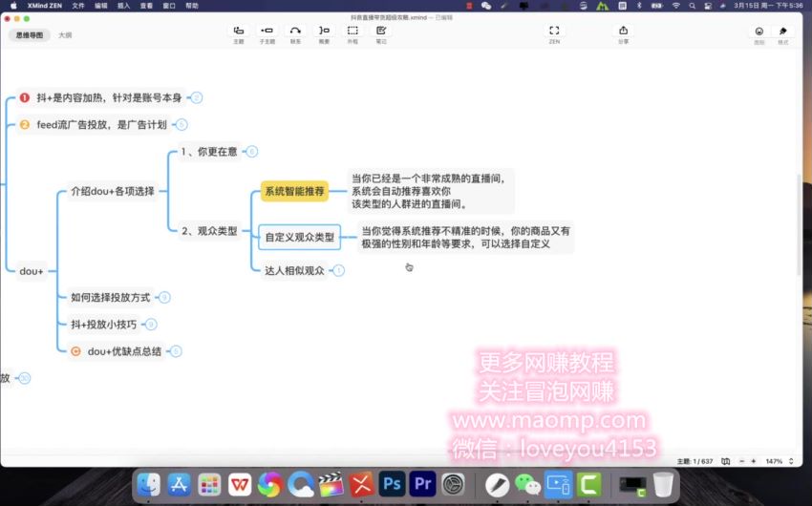
Task: Select the 达人相似观众 topic
Action: (294, 270)
